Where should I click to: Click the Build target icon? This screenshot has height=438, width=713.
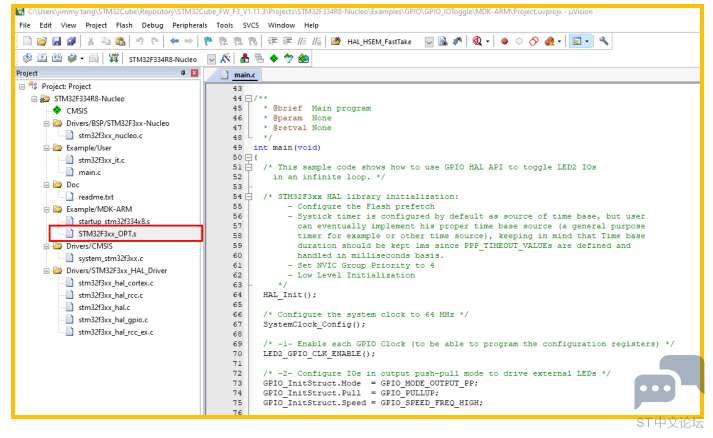point(42,59)
